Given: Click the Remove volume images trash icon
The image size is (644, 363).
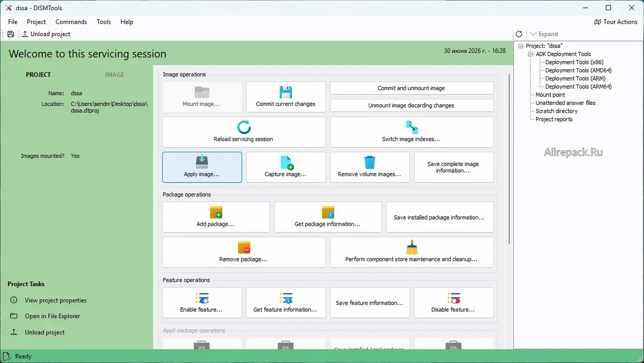Looking at the screenshot, I should 370,162.
